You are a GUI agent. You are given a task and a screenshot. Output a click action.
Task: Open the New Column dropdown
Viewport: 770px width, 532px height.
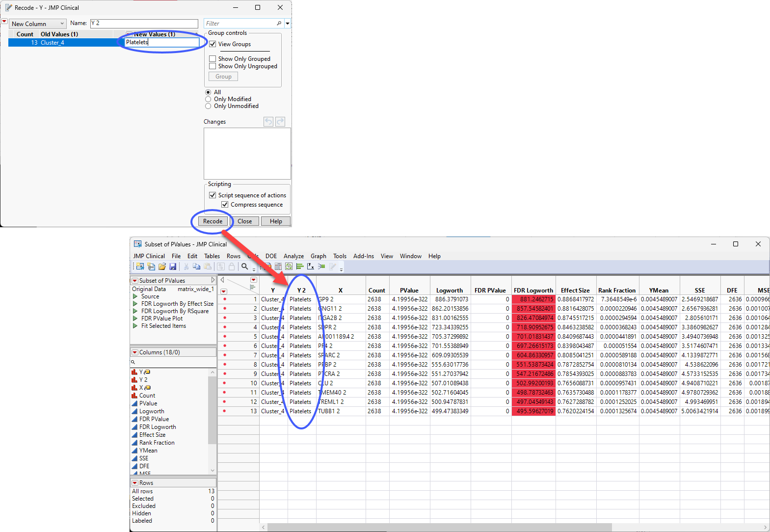tap(38, 24)
